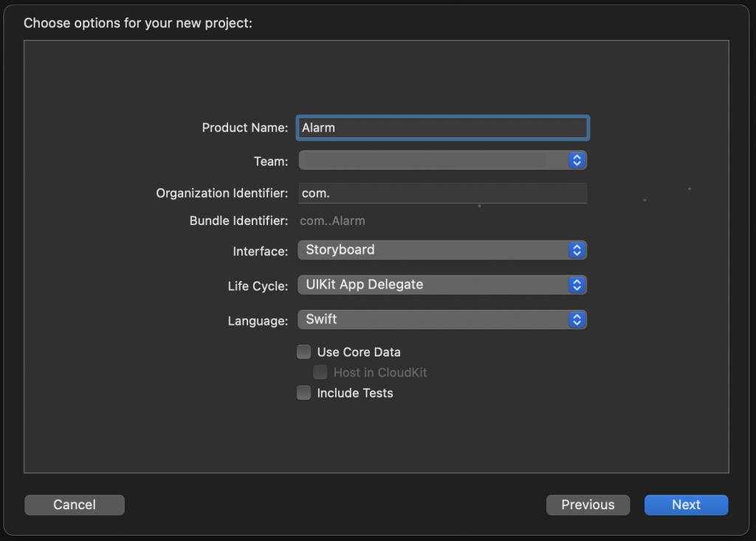Click the Team popup blue chevron icon

click(577, 160)
